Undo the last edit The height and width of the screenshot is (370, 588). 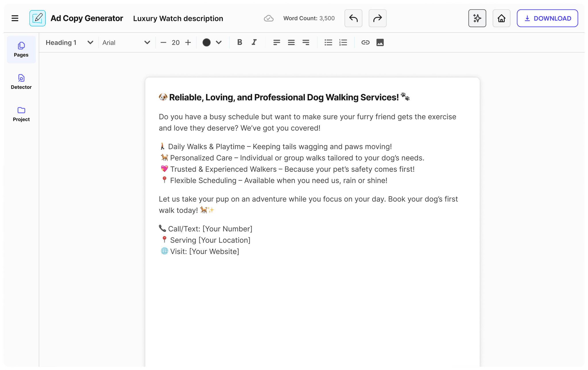coord(353,18)
